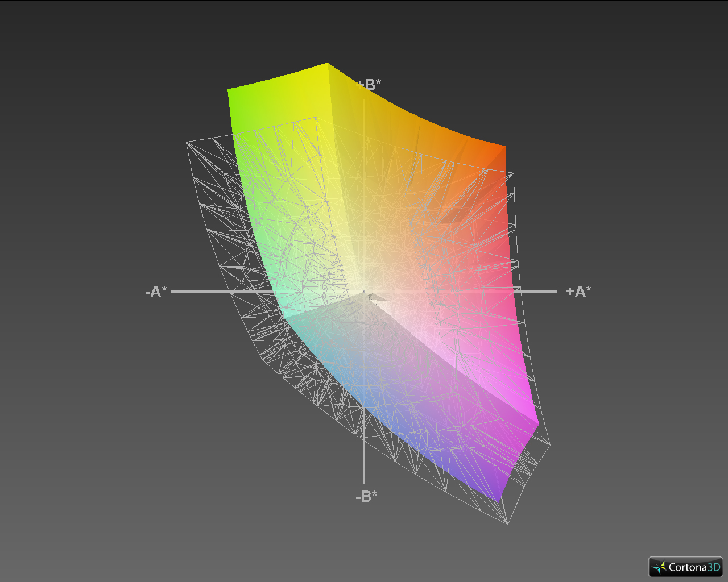Click the -A* axis label
Image resolution: width=728 pixels, height=582 pixels.
156,292
